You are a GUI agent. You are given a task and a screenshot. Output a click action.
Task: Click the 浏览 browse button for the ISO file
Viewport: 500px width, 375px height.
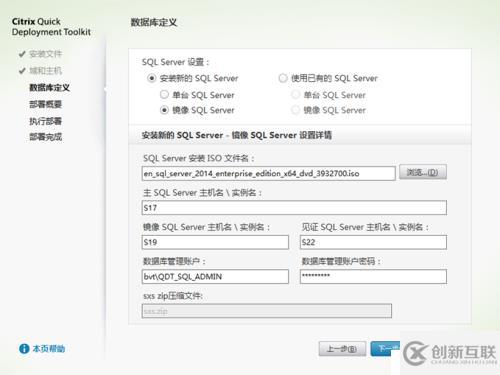coord(423,172)
